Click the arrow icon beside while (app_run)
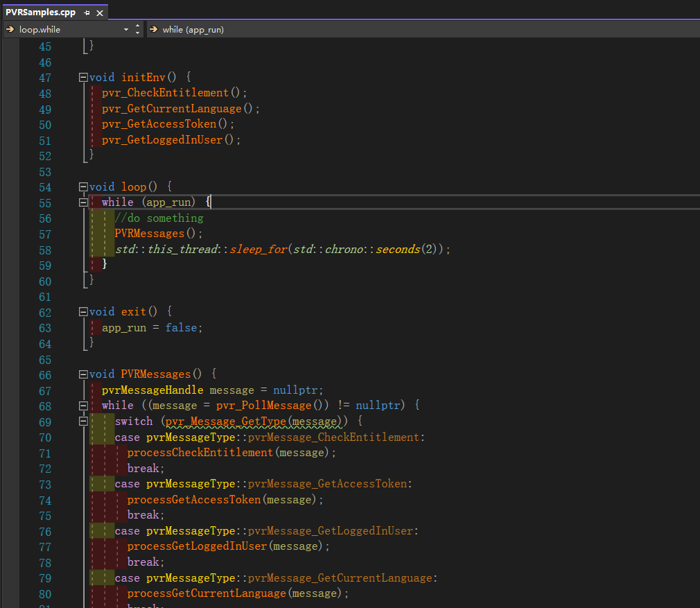This screenshot has height=608, width=700. [x=154, y=29]
